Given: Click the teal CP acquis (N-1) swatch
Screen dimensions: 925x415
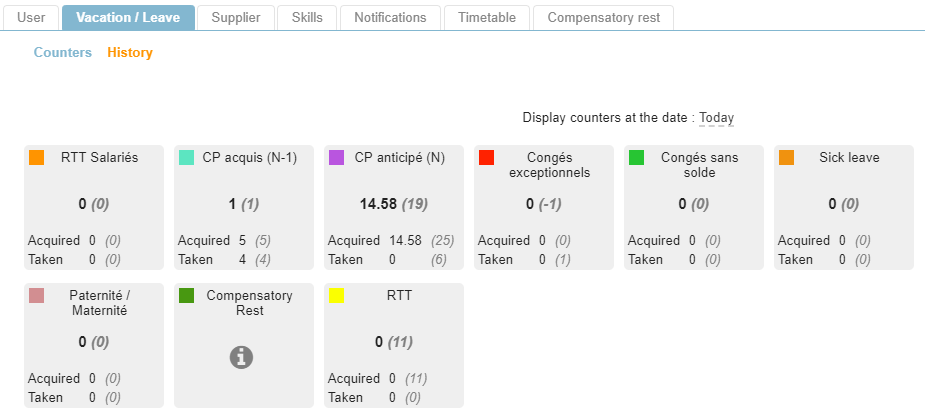Looking at the screenshot, I should [187, 158].
